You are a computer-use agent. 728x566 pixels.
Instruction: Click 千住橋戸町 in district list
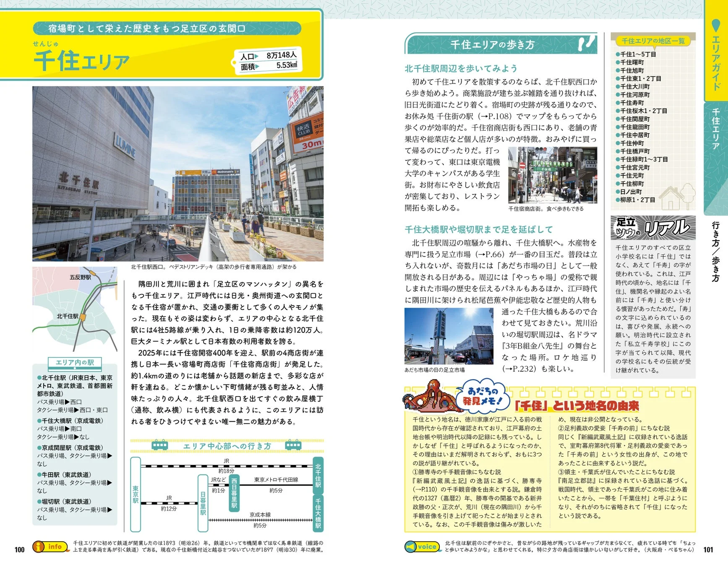[x=632, y=151]
